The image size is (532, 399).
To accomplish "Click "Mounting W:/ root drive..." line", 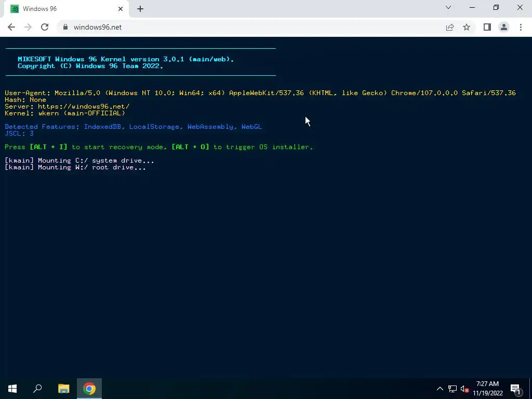I will pos(75,167).
